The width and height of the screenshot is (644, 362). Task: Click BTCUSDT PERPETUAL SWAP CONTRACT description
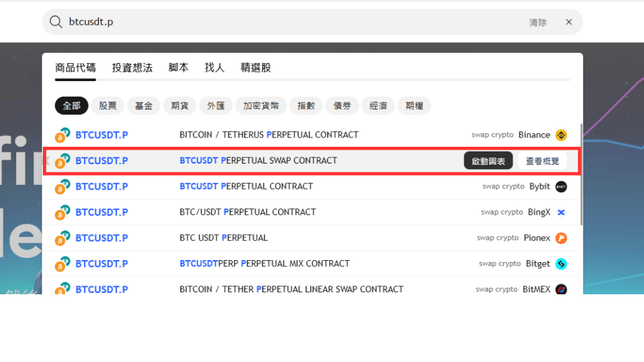point(258,161)
